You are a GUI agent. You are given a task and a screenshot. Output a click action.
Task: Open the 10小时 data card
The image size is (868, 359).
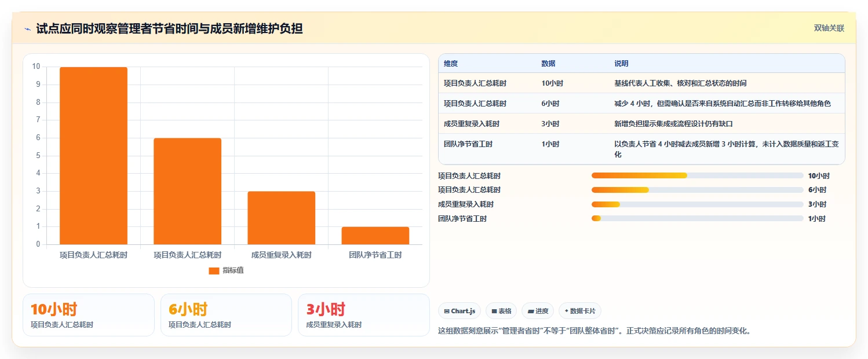tap(89, 315)
